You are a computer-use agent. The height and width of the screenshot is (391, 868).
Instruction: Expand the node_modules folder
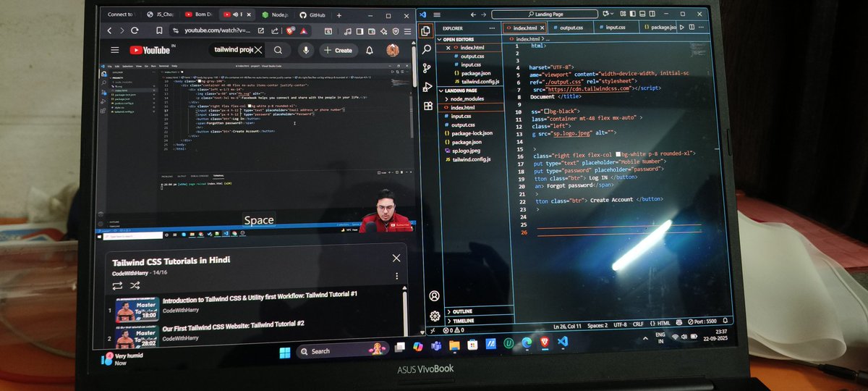click(467, 98)
